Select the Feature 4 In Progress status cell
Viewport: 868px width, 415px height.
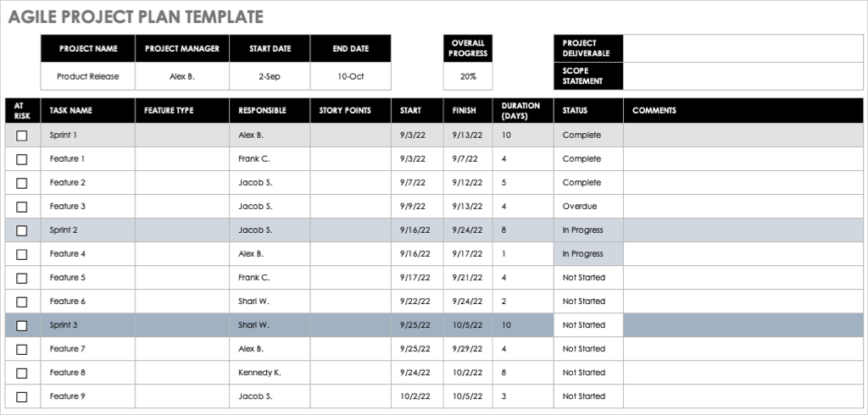click(587, 254)
